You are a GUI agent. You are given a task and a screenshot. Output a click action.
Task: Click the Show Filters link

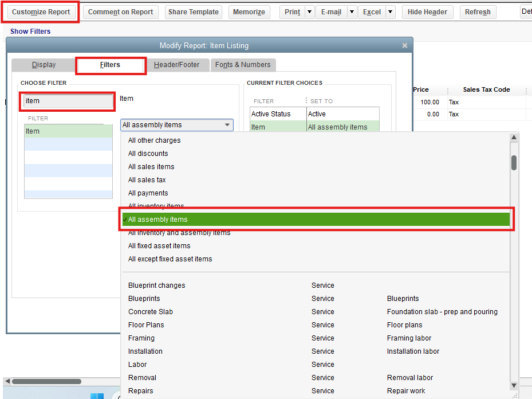pyautogui.click(x=30, y=32)
